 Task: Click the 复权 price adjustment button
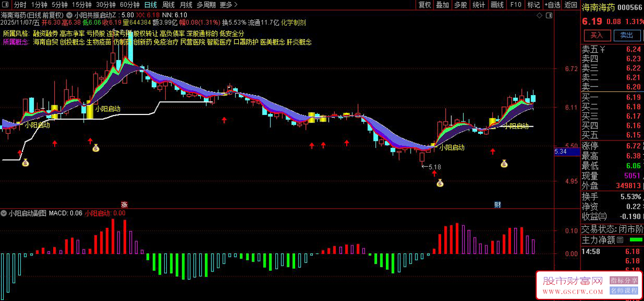pyautogui.click(x=425, y=5)
